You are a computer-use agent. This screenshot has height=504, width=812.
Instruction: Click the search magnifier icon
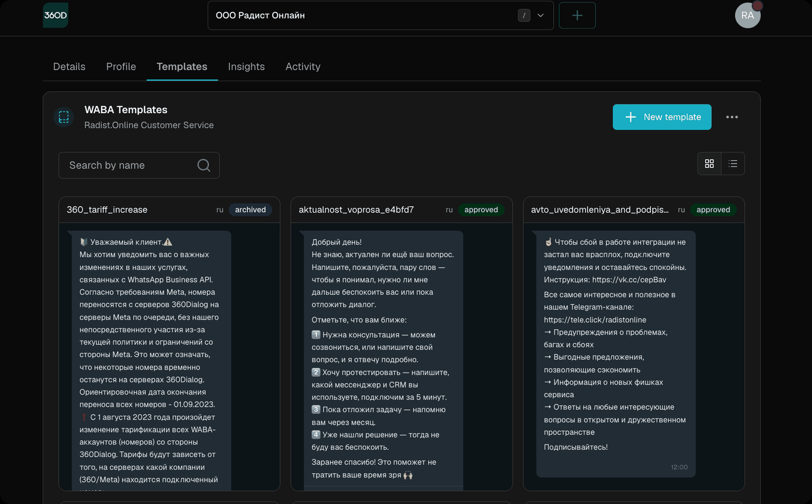click(204, 165)
